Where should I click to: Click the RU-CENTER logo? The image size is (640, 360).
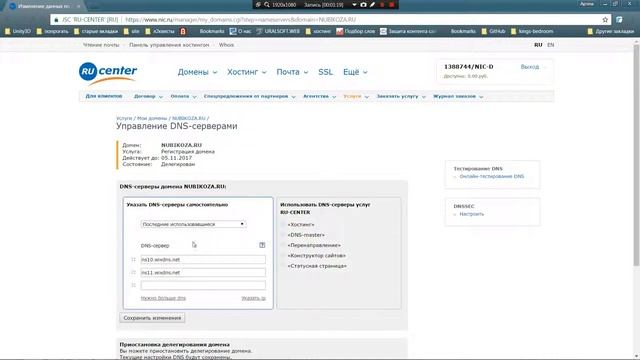point(108,73)
